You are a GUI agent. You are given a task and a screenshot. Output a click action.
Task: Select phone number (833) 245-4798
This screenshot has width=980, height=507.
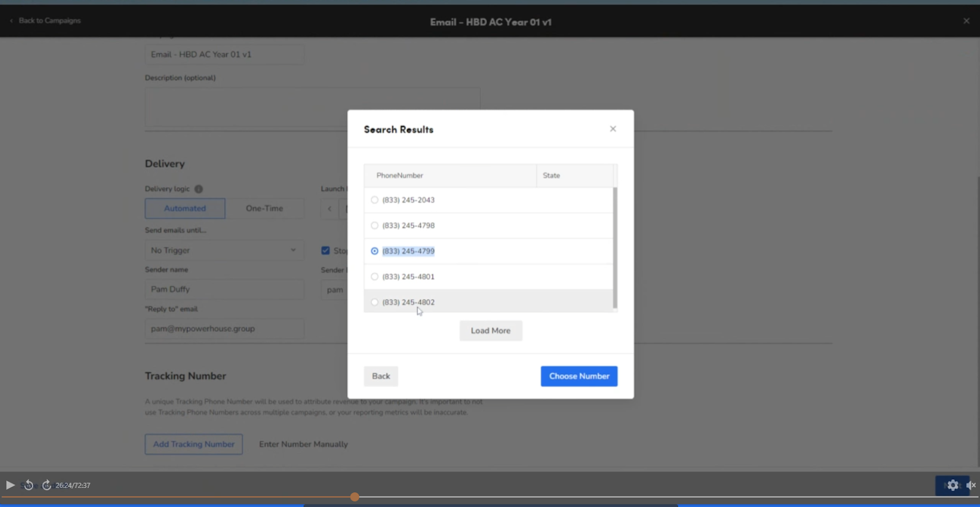374,225
